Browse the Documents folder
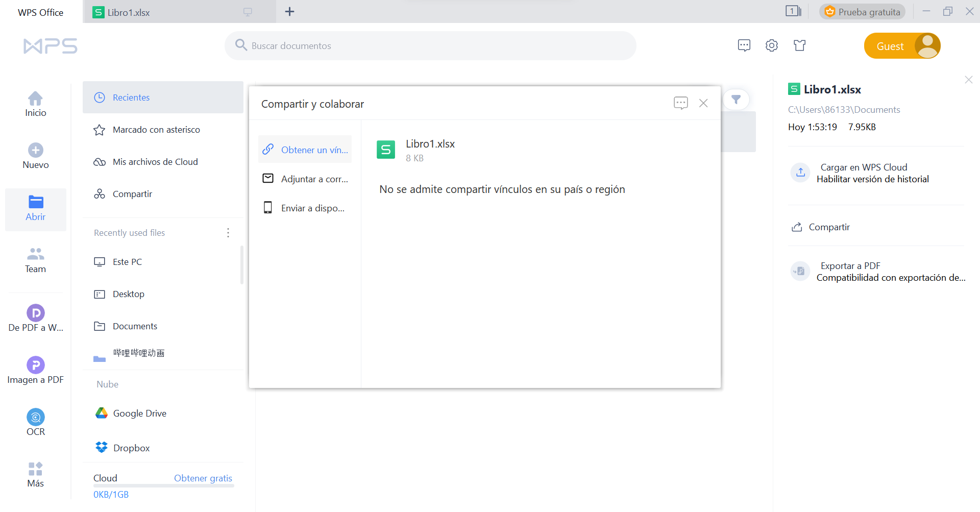 (163, 326)
